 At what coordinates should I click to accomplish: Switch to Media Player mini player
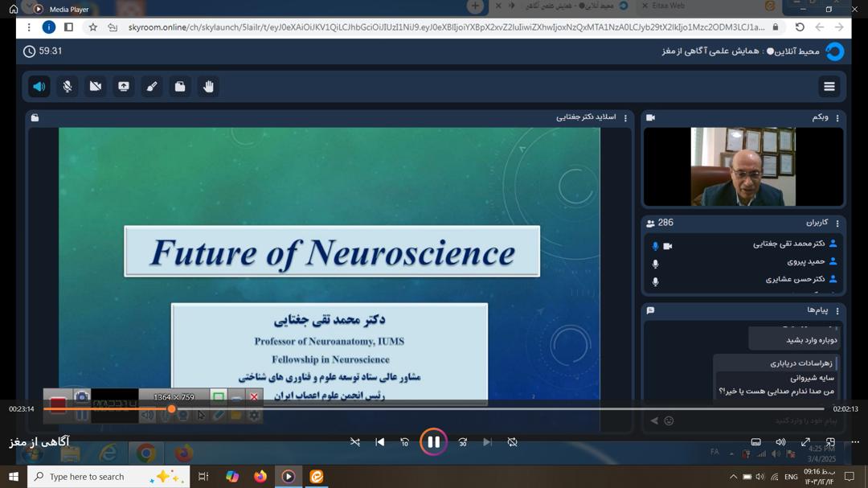pyautogui.click(x=830, y=442)
